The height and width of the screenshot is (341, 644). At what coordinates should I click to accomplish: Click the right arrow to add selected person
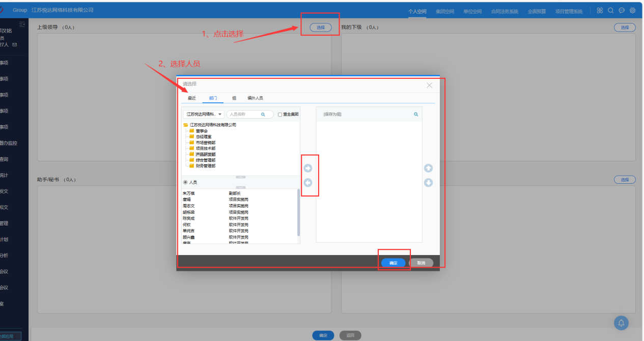click(307, 168)
